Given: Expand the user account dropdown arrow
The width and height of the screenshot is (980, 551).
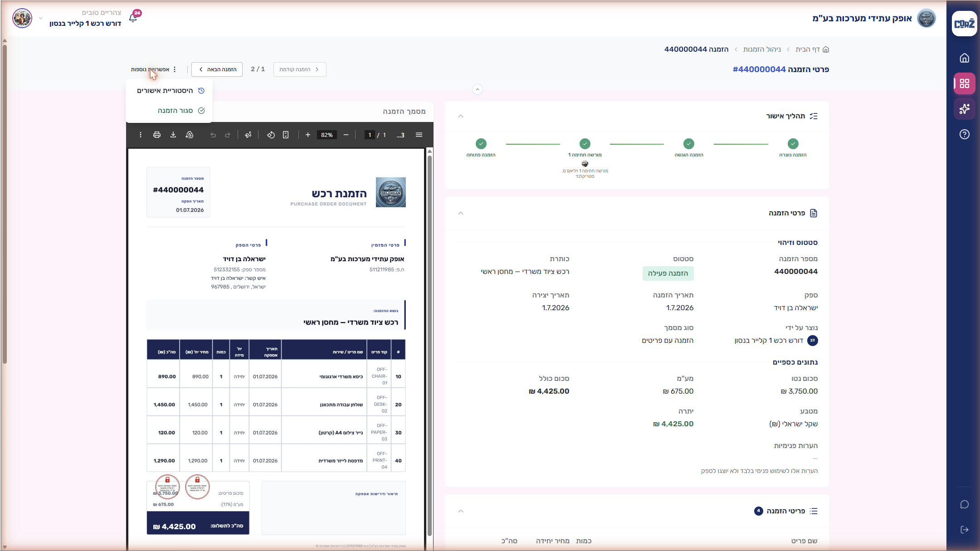Looking at the screenshot, I should pos(41,18).
